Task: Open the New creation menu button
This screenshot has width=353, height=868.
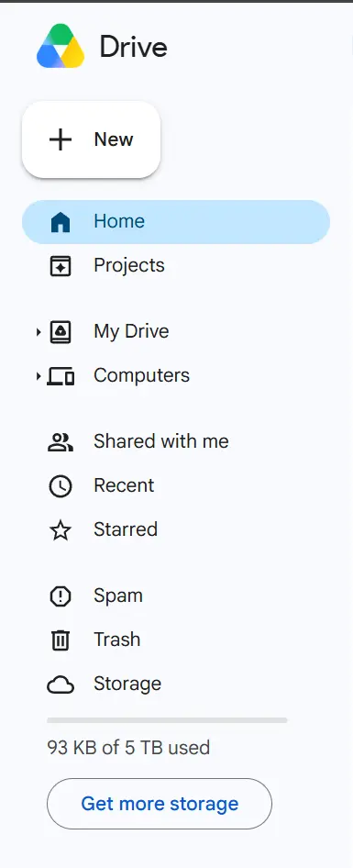Action: pos(92,139)
